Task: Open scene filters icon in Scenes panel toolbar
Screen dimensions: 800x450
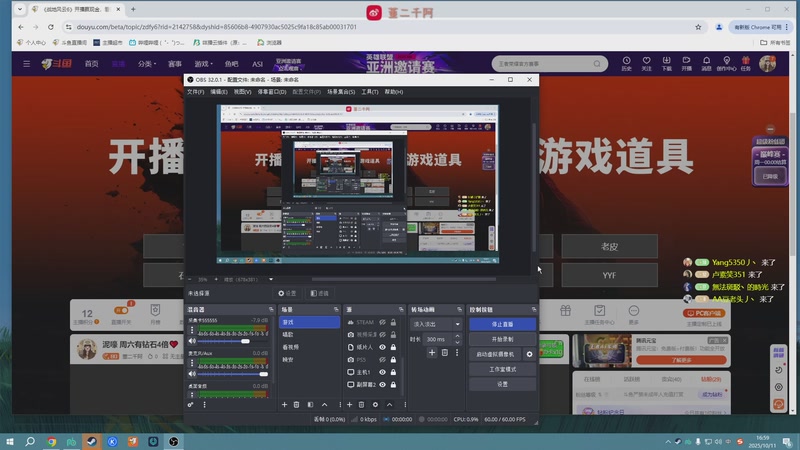Action: click(310, 405)
